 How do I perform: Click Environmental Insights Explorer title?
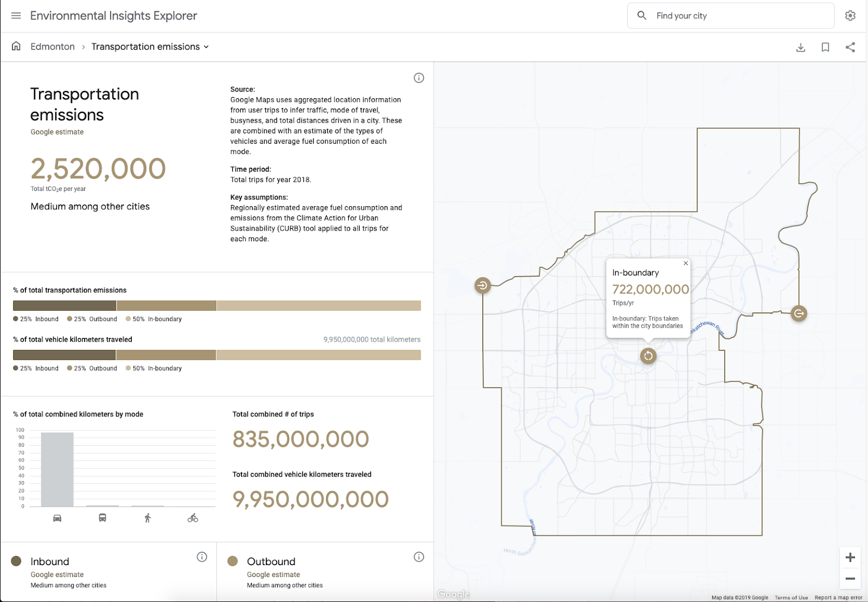[x=113, y=16]
